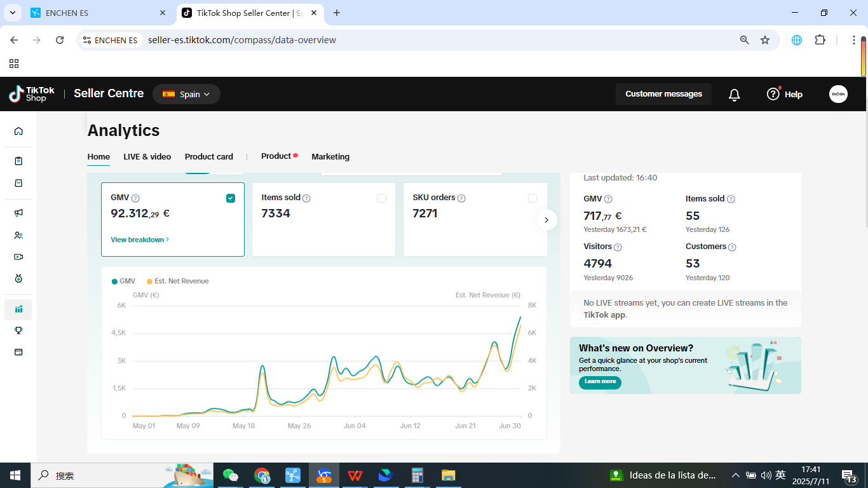Click the two-people icon in sidebar
The height and width of the screenshot is (488, 868).
18,235
